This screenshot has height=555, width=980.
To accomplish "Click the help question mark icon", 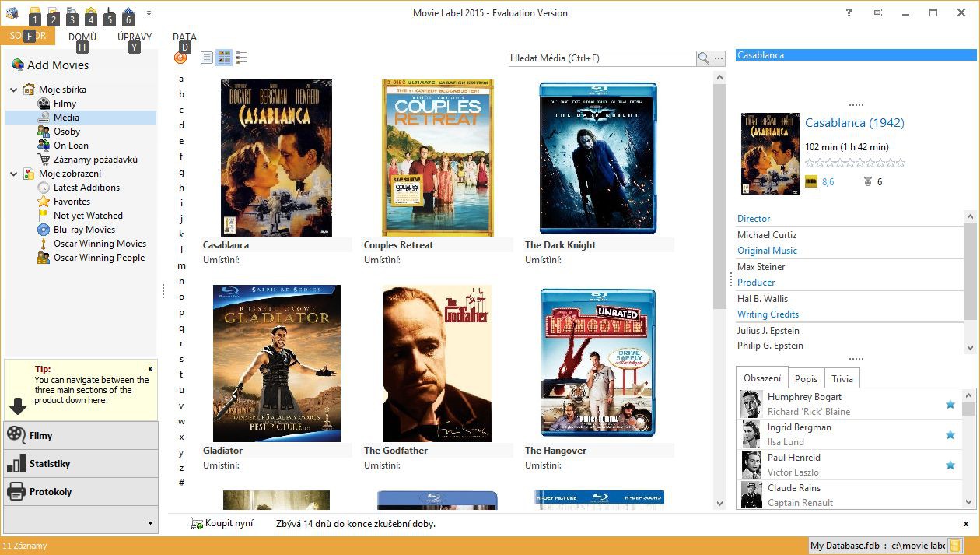I will (x=849, y=12).
